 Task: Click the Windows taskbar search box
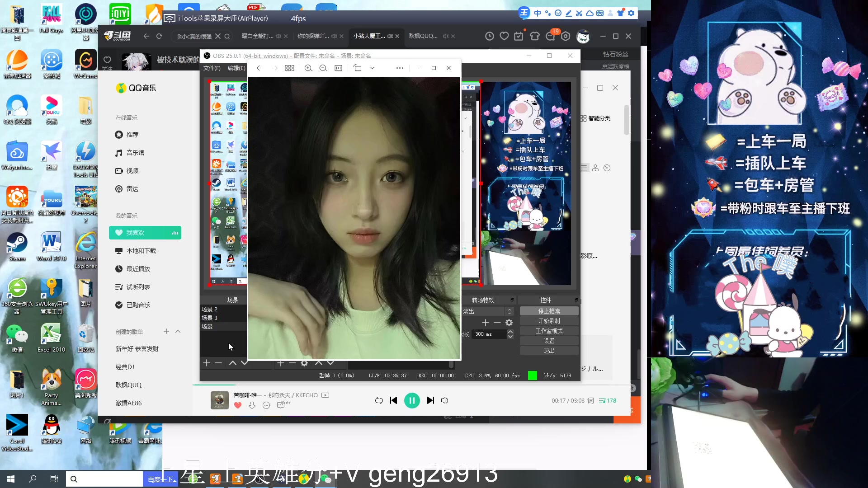pos(105,479)
